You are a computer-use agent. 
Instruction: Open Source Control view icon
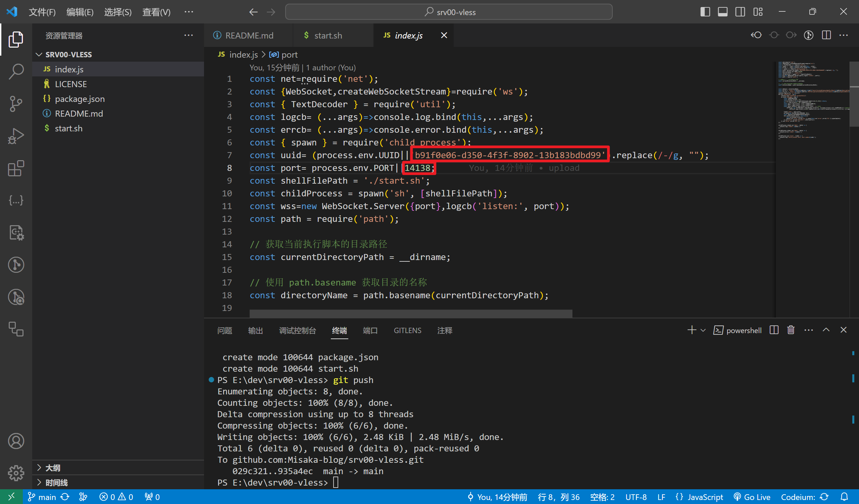(16, 104)
